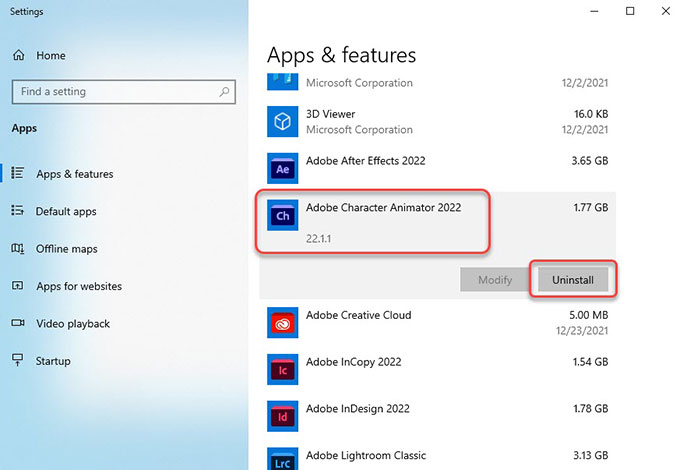Open the Startup settings page

[53, 361]
